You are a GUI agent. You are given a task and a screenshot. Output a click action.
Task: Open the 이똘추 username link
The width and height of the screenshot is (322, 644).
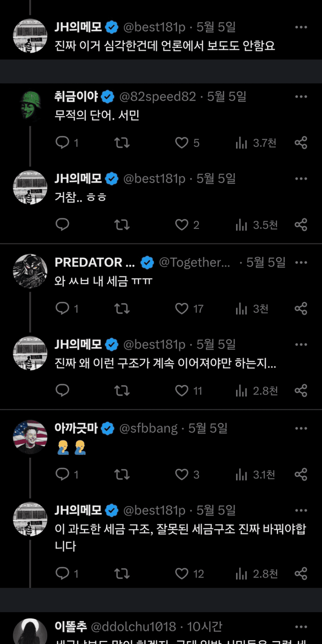[71, 626]
